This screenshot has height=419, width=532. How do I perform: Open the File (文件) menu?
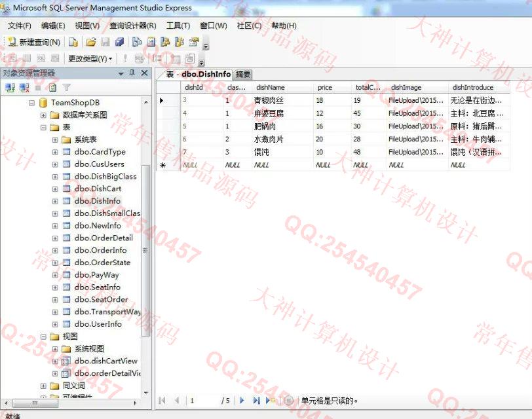(x=20, y=26)
